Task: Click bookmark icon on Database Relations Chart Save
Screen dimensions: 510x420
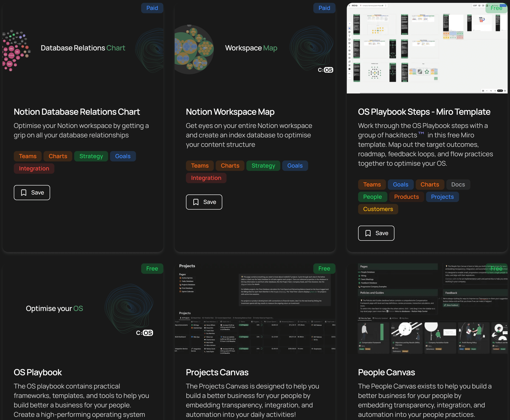Action: (24, 193)
